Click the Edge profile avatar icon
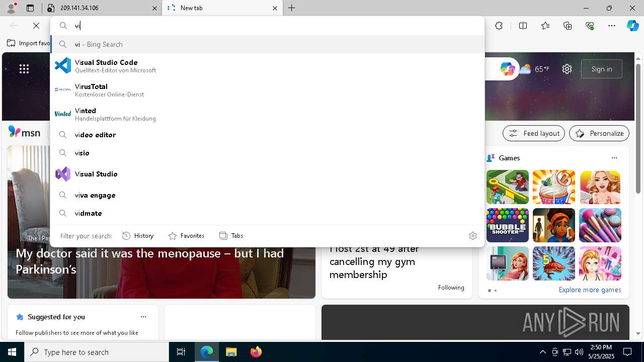Screen dimensions: 644x362 click(x=11, y=8)
